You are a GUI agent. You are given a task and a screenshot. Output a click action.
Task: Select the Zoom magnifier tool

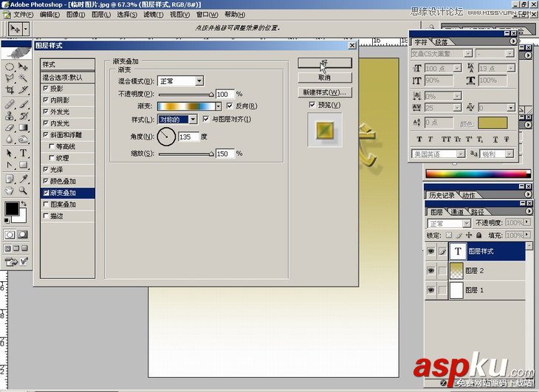tap(23, 190)
